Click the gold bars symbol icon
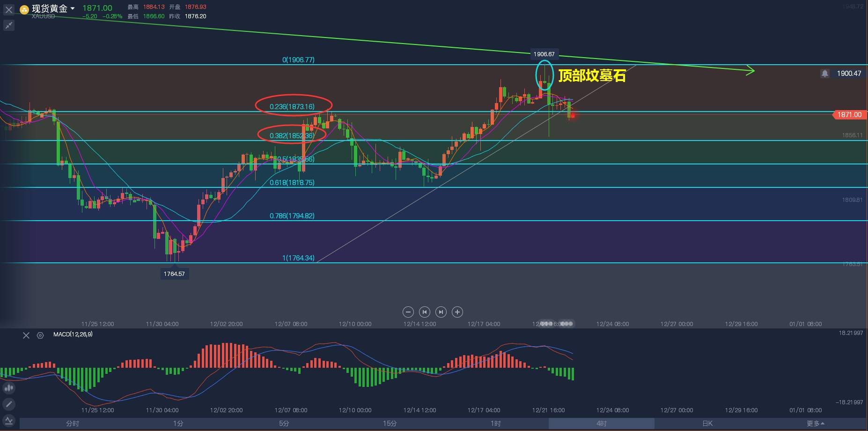Screen dimensions: 868x431 tap(24, 9)
